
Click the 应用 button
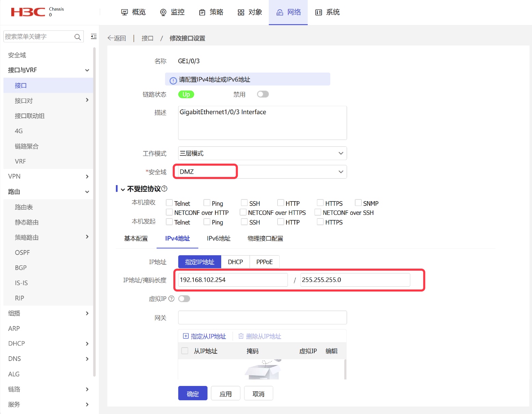[226, 393]
